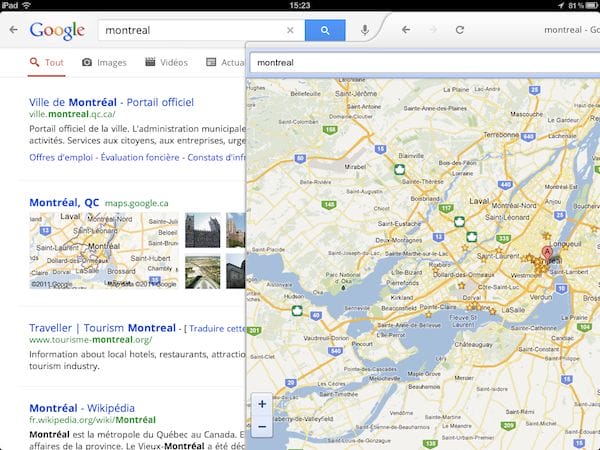Open the Traveller | Tourism Montreal result
This screenshot has width=600, height=450.
(103, 328)
